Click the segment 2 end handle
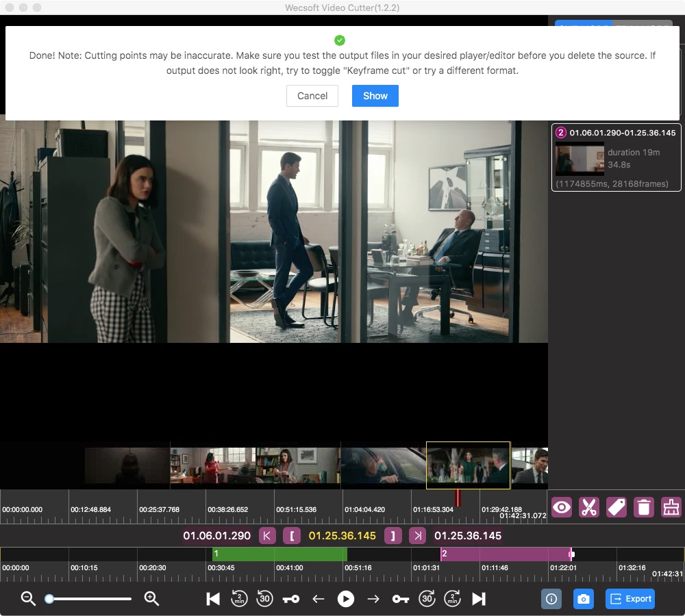 [571, 554]
